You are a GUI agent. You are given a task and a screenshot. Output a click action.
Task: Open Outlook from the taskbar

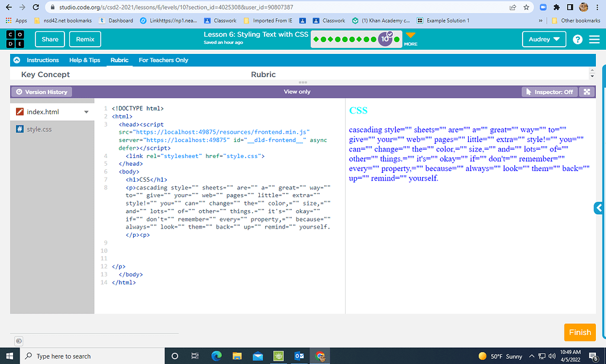299,356
